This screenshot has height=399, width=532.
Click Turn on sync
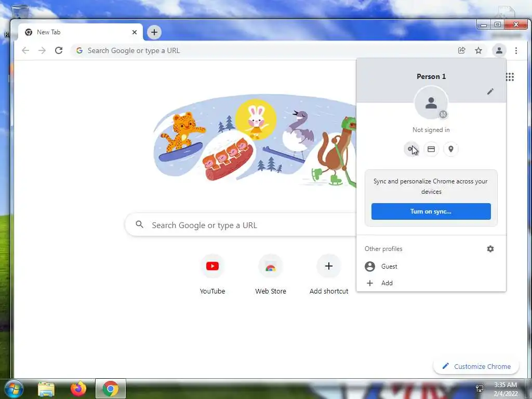pyautogui.click(x=431, y=211)
